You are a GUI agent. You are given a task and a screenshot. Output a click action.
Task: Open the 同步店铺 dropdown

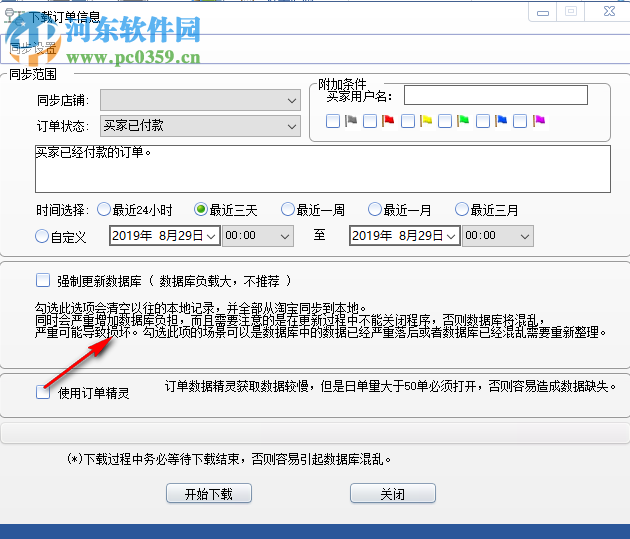(x=200, y=100)
